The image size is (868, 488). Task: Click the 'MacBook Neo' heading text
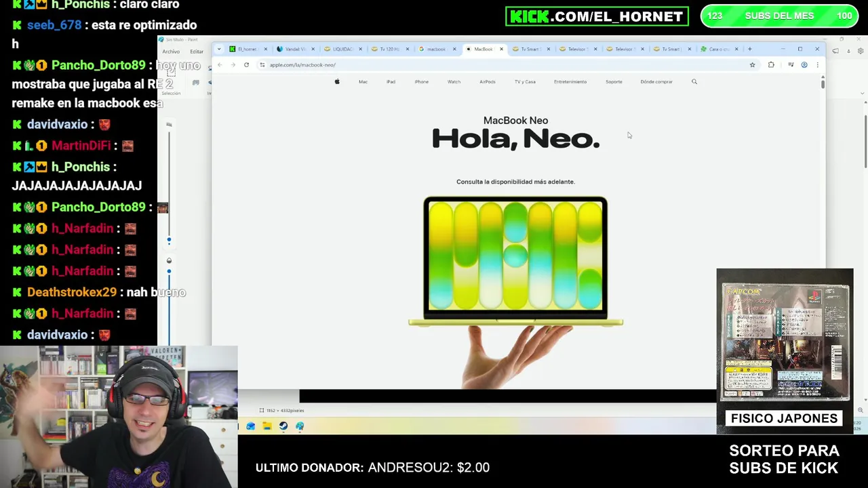click(515, 120)
